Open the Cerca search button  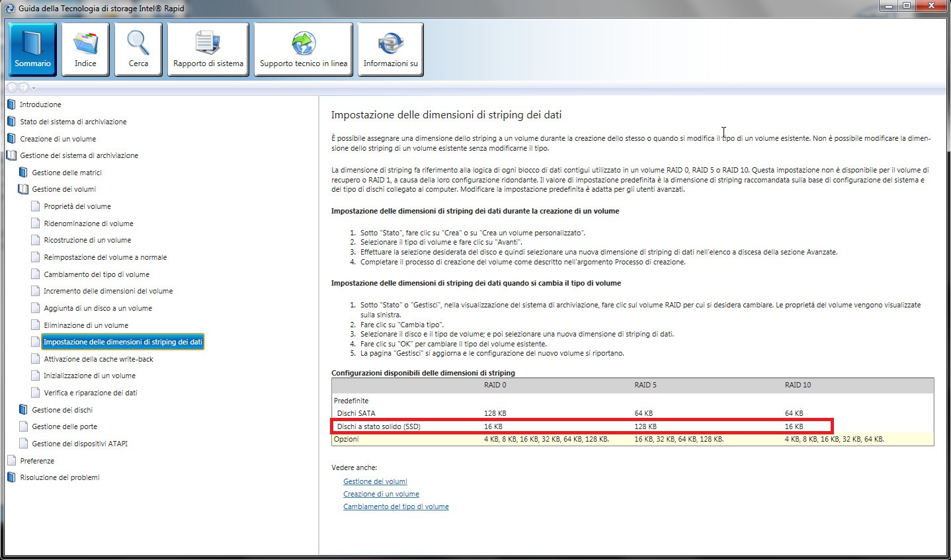pos(138,50)
